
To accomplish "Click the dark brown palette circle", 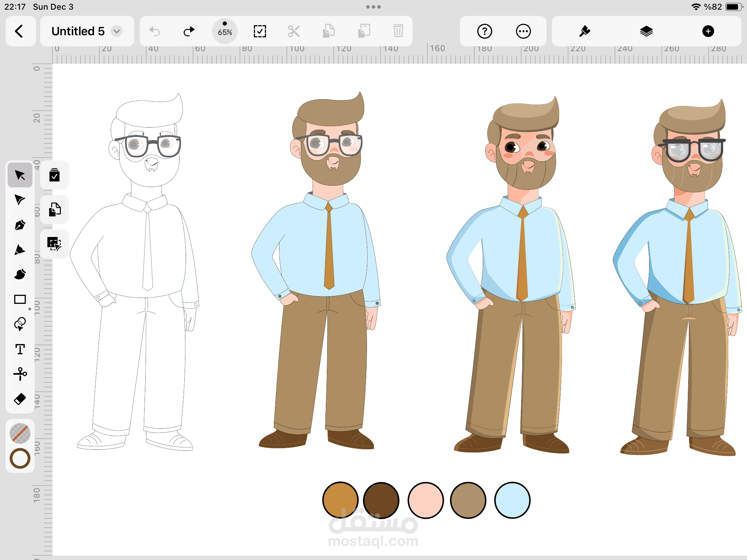I will click(x=381, y=500).
